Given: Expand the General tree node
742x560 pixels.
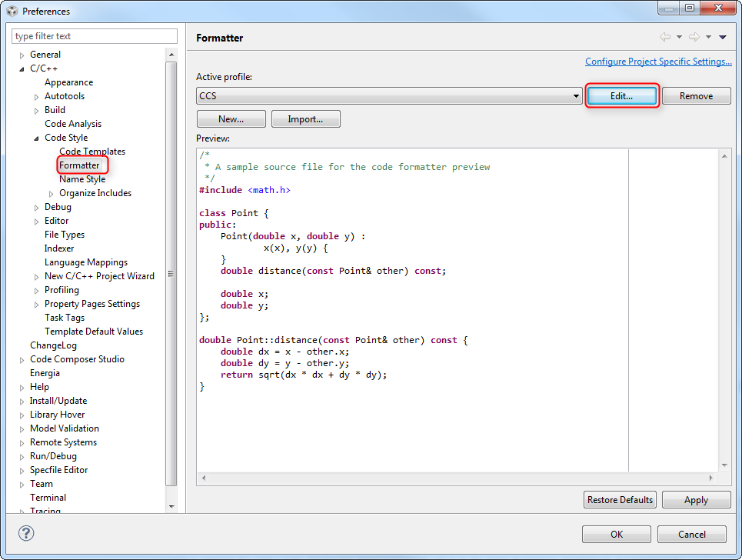Looking at the screenshot, I should point(22,55).
